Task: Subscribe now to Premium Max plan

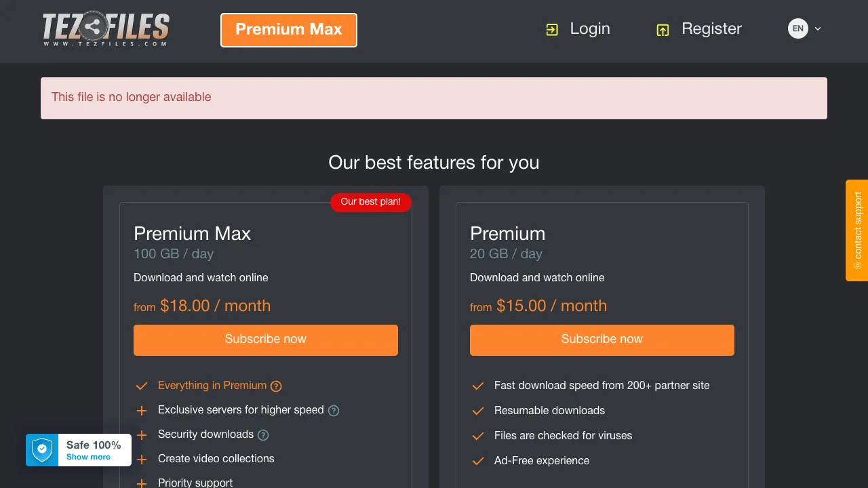Action: 266,340
